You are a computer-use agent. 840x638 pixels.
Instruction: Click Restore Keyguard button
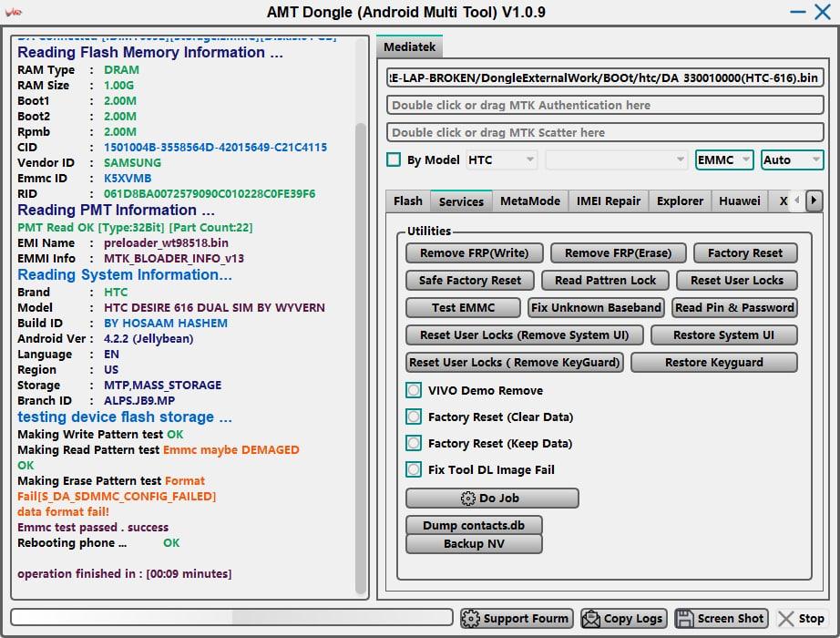(714, 363)
